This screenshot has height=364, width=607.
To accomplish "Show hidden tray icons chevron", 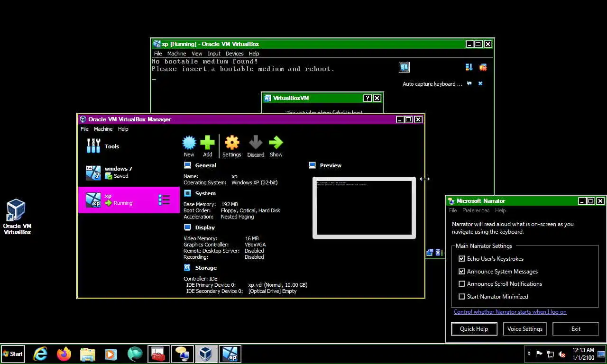I will (529, 354).
